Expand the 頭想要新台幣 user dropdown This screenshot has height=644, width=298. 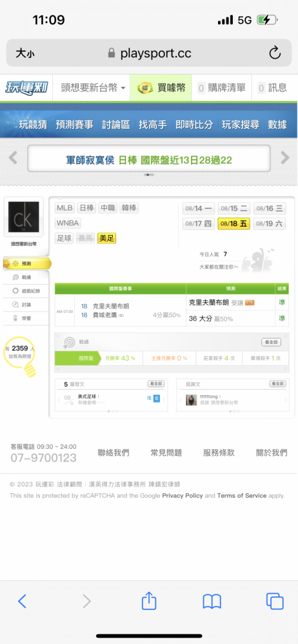[x=93, y=88]
